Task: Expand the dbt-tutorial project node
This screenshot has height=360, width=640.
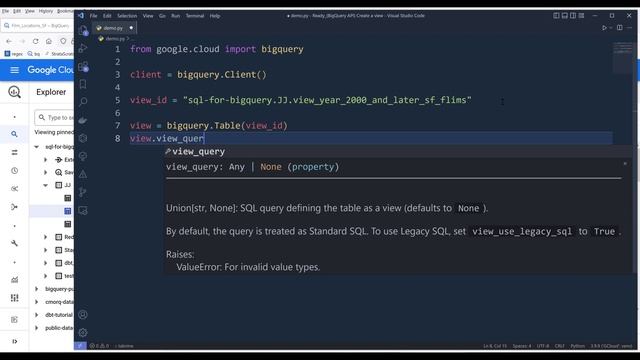Action: [x=36, y=315]
